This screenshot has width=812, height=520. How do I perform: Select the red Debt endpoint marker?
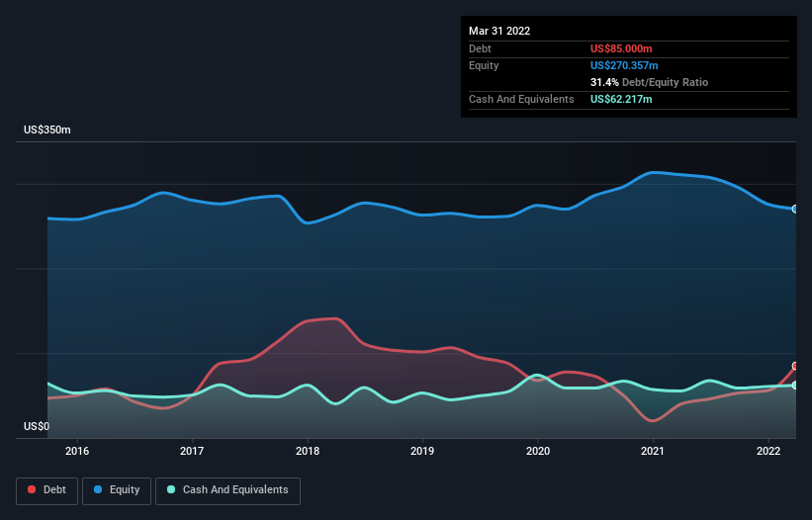coord(795,366)
